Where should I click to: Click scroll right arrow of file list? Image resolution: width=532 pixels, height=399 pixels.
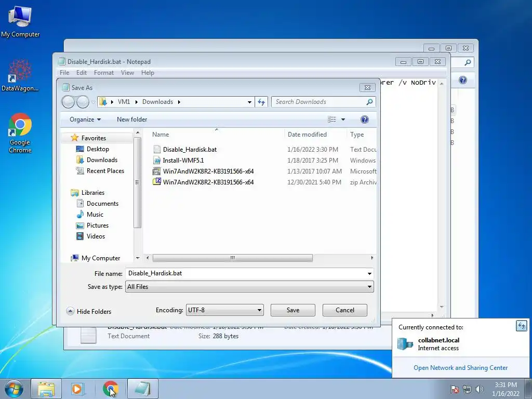372,258
